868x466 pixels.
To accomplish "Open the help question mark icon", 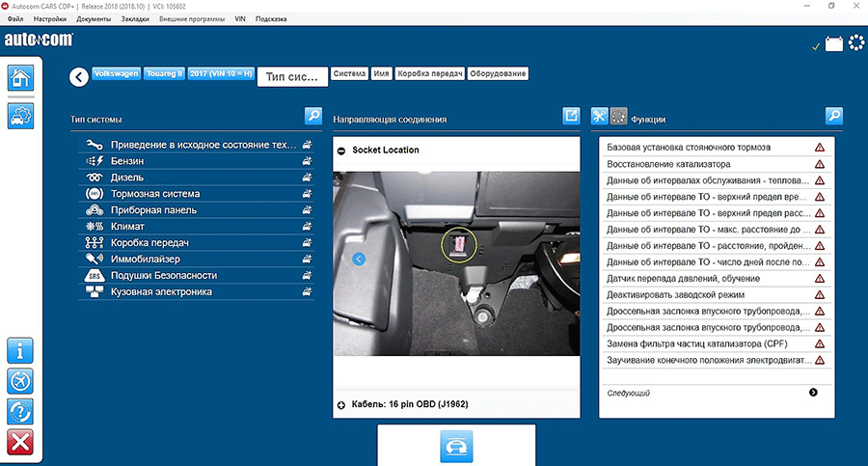I will [x=20, y=412].
